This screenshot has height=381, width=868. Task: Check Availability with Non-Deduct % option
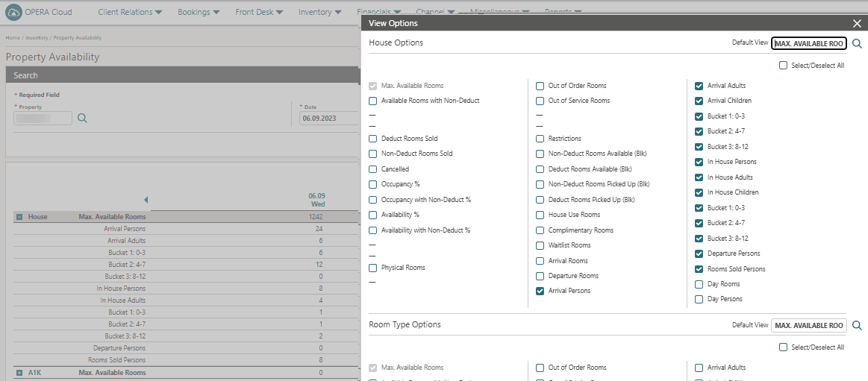pos(373,230)
